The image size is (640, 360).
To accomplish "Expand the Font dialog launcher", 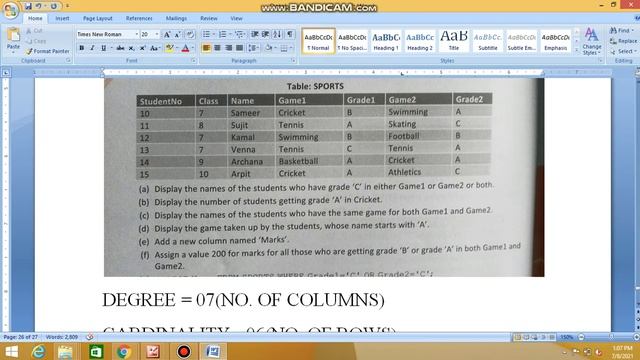I will 193,60.
